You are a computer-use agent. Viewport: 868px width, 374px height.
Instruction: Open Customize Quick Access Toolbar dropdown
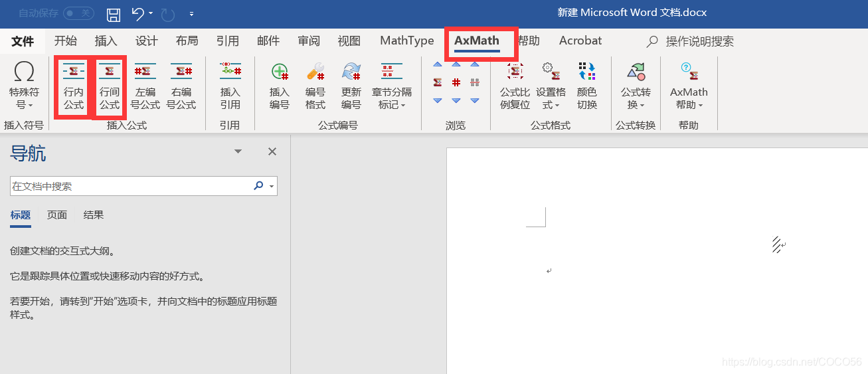click(x=192, y=13)
